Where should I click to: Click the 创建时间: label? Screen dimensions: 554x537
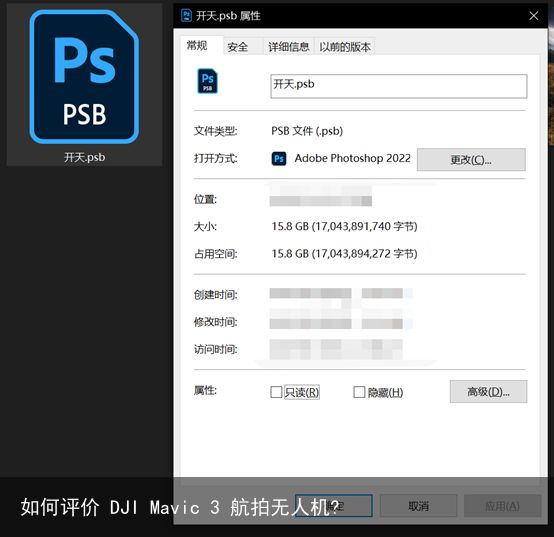(x=216, y=295)
